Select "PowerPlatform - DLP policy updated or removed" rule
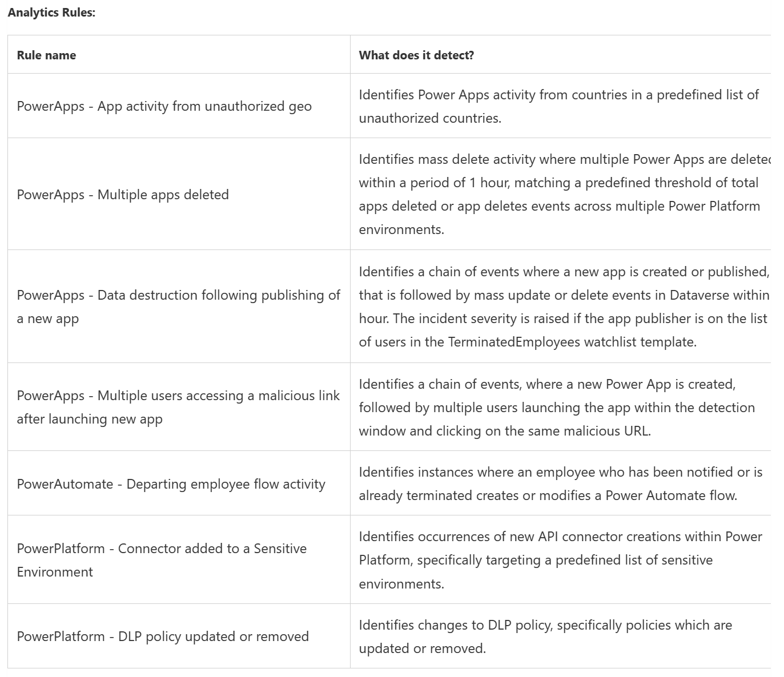Image resolution: width=784 pixels, height=677 pixels. pyautogui.click(x=163, y=636)
